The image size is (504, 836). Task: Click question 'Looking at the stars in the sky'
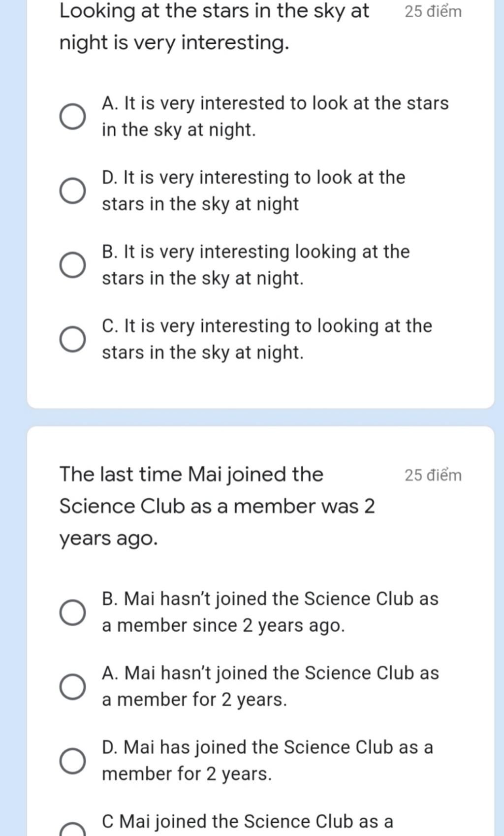click(x=214, y=27)
